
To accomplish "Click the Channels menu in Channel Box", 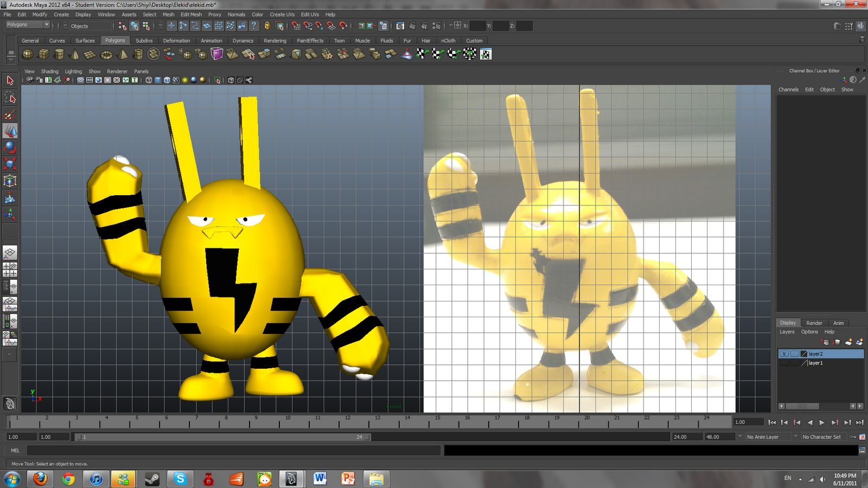I will point(788,89).
